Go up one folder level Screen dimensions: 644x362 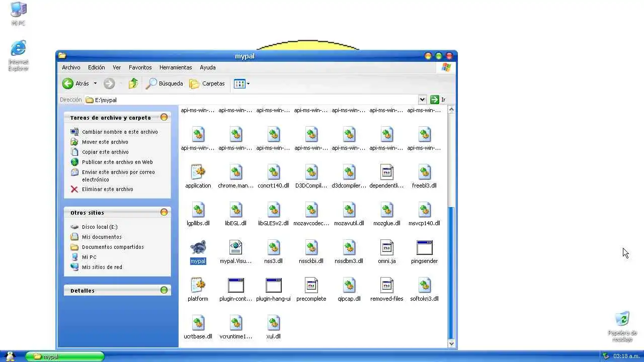pyautogui.click(x=133, y=83)
